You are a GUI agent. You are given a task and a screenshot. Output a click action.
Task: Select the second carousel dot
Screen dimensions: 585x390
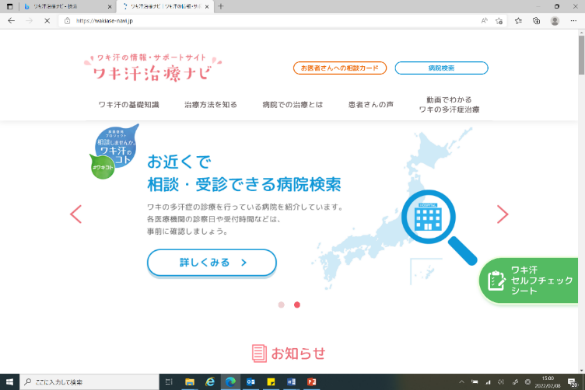tap(297, 305)
